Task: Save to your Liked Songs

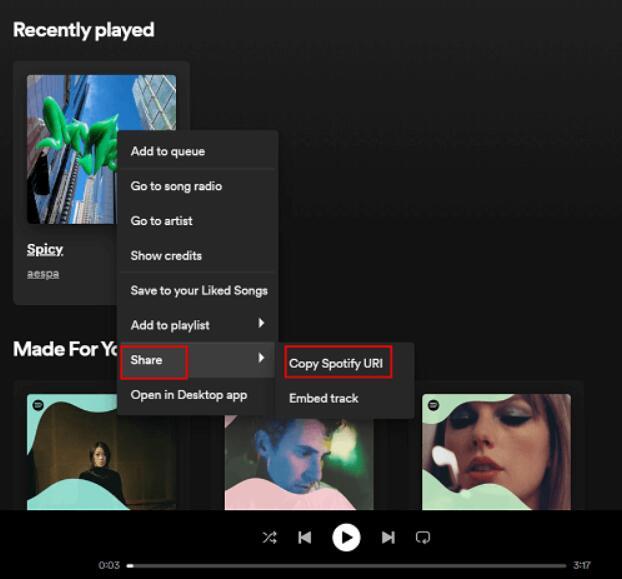Action: tap(197, 291)
